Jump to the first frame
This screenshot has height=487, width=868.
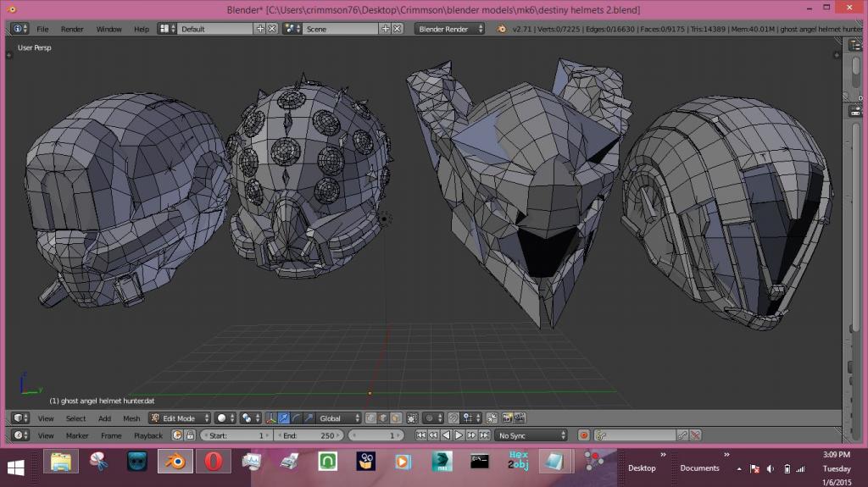pos(421,435)
